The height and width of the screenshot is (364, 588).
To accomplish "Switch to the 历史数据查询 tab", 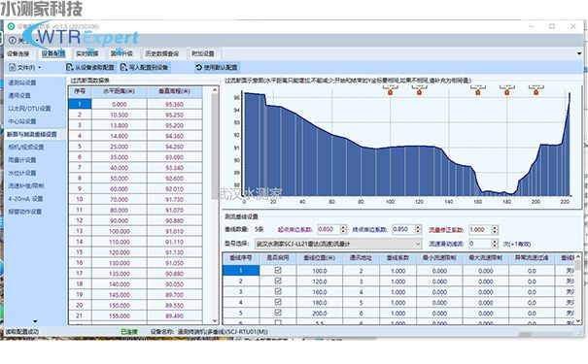I will coord(162,53).
